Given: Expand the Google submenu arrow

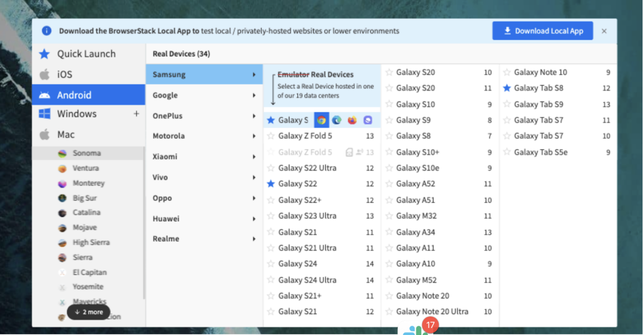Looking at the screenshot, I should 254,95.
